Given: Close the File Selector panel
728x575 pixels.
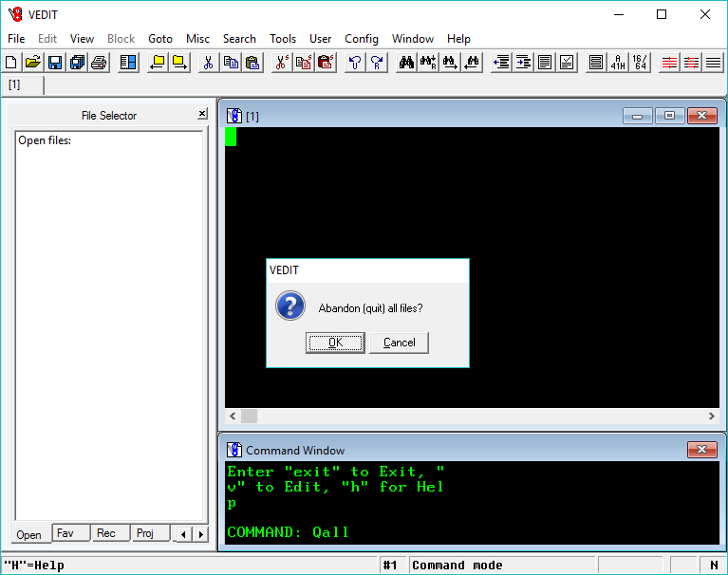Looking at the screenshot, I should coord(202,114).
